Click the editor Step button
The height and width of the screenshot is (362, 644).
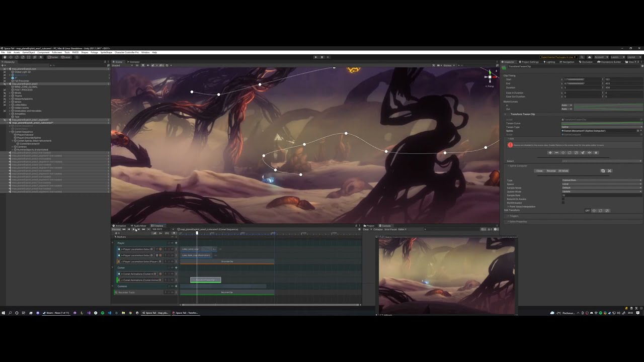328,57
